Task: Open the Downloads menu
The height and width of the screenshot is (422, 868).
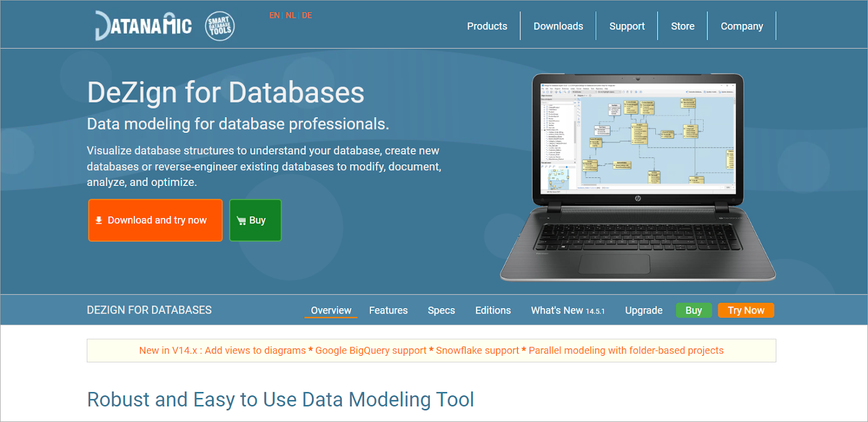Action: click(558, 26)
